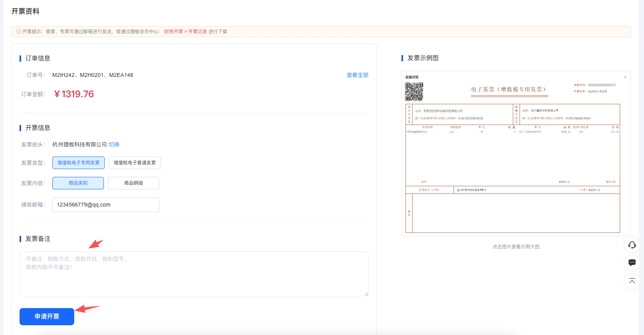644x335 pixels.
Task: Close the invoice sample with the small x
Action: pyautogui.click(x=625, y=77)
